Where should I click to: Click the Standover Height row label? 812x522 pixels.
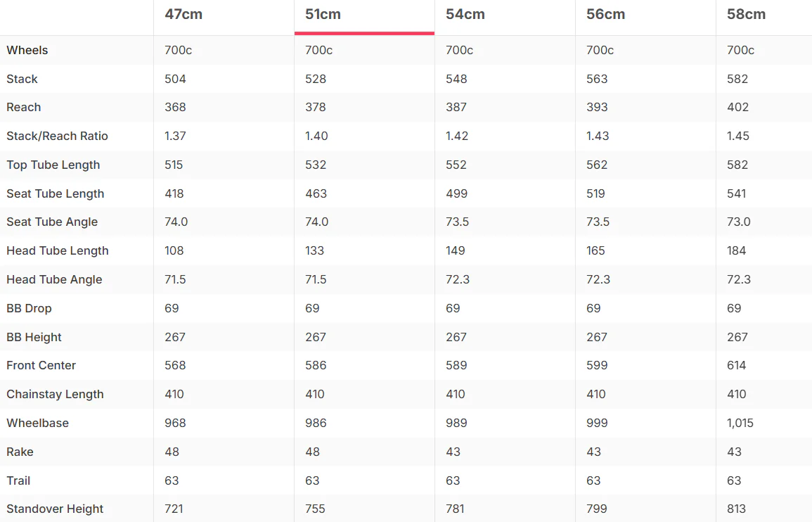point(55,509)
